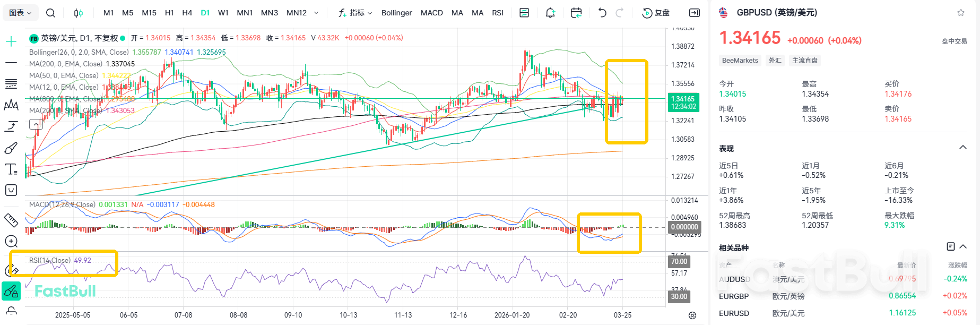Open the chart template layout icon

(524, 13)
